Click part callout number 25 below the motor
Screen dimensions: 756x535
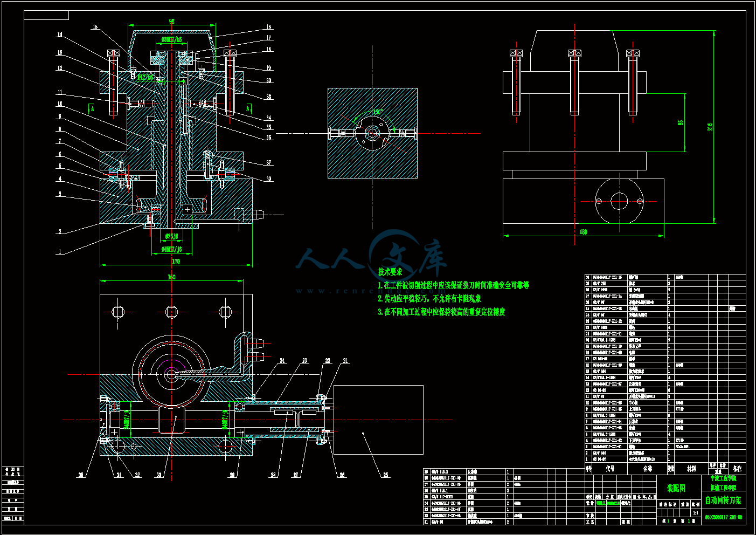coord(385,475)
